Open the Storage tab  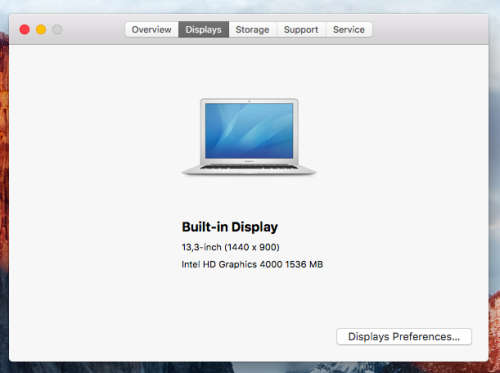[252, 30]
